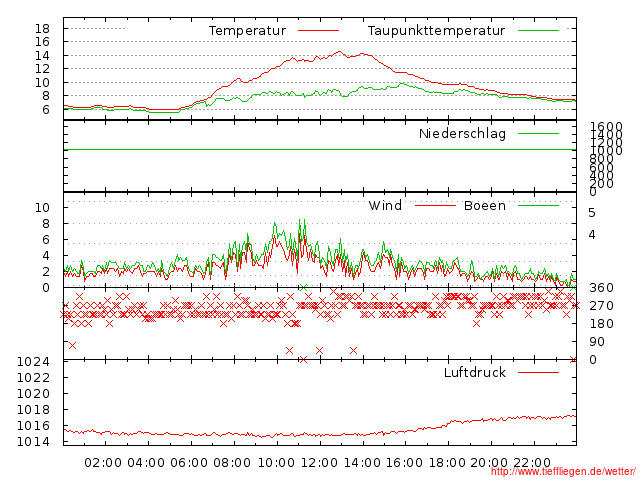The width and height of the screenshot is (640, 480).
Task: Click the 1022 pressure axis value
Action: coord(33,378)
